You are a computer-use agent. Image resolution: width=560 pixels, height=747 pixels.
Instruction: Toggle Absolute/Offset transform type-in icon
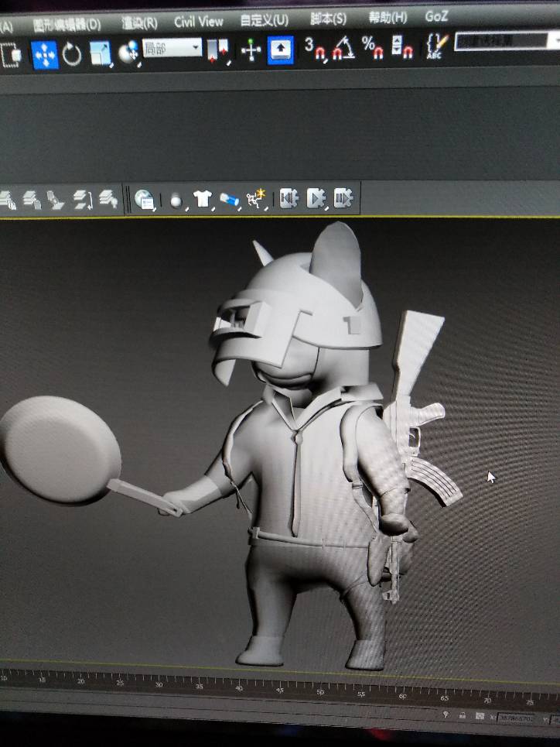point(480,716)
